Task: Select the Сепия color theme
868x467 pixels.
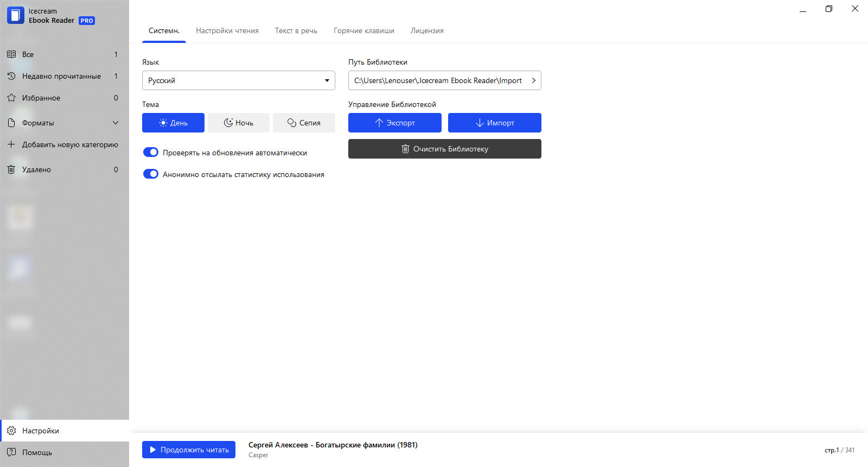Action: tap(304, 123)
